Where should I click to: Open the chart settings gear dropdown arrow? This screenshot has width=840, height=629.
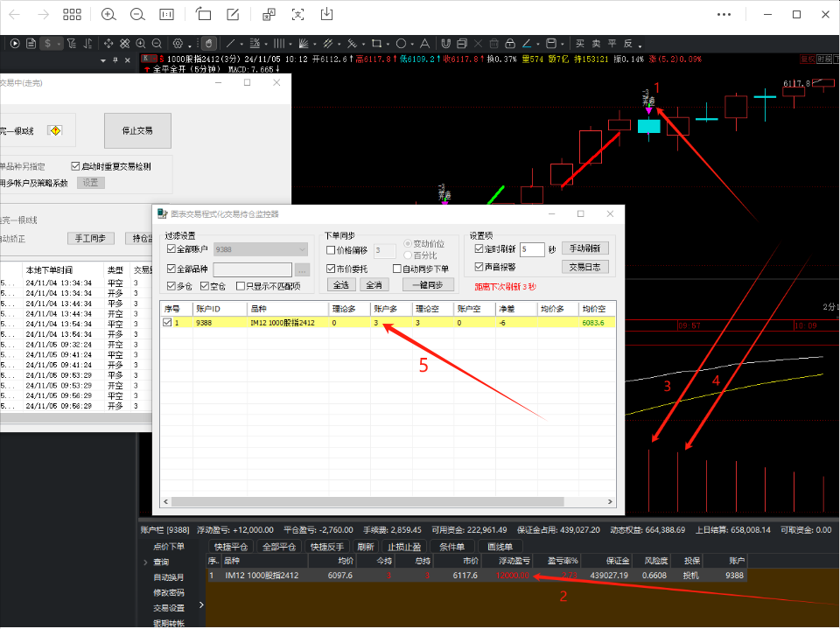pos(190,45)
